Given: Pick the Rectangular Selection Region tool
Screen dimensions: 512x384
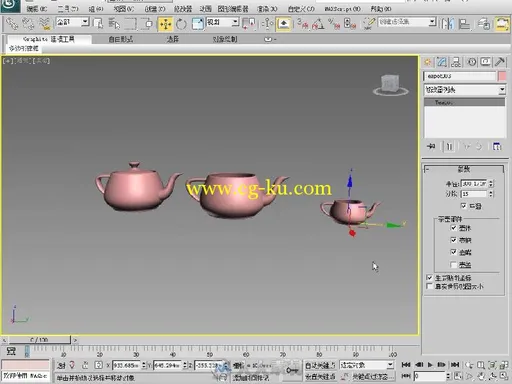Looking at the screenshot, I should 130,24.
